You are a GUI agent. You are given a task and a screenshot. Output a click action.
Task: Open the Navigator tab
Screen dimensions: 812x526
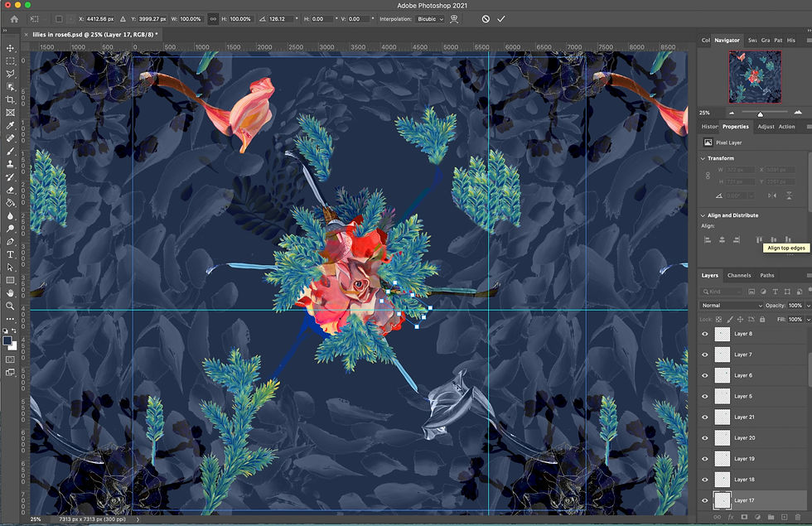tap(727, 41)
